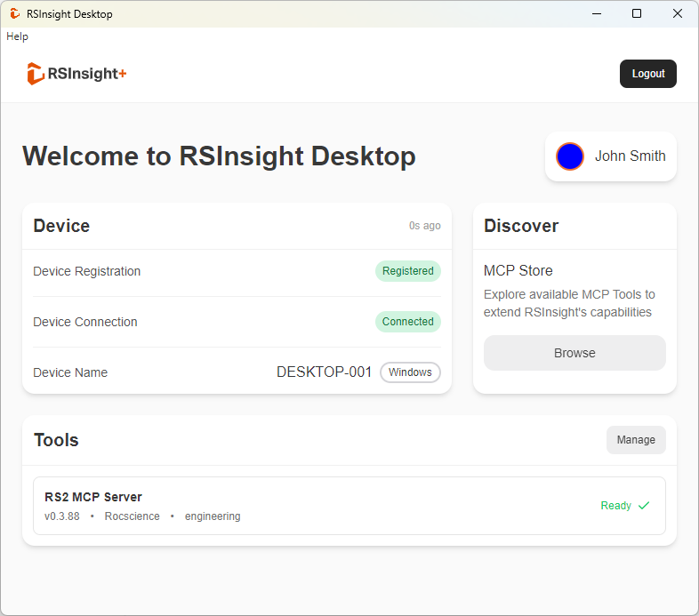Screen dimensions: 699x616
Task: Click the Device Connection label
Action: (x=85, y=322)
